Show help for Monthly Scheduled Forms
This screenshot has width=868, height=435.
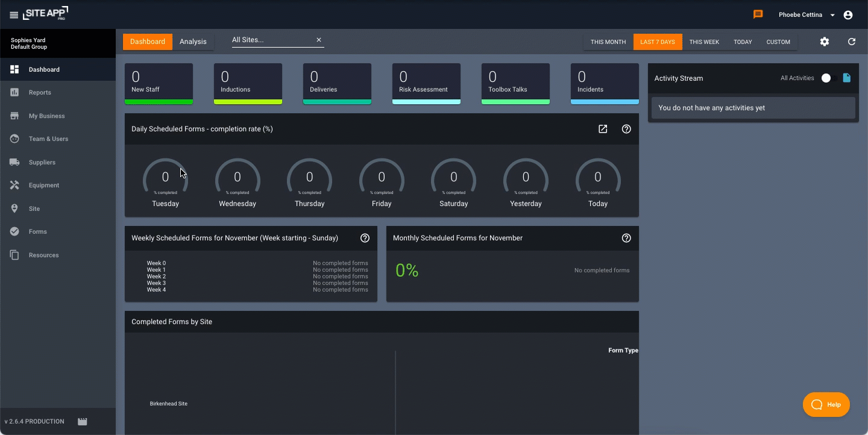click(626, 238)
